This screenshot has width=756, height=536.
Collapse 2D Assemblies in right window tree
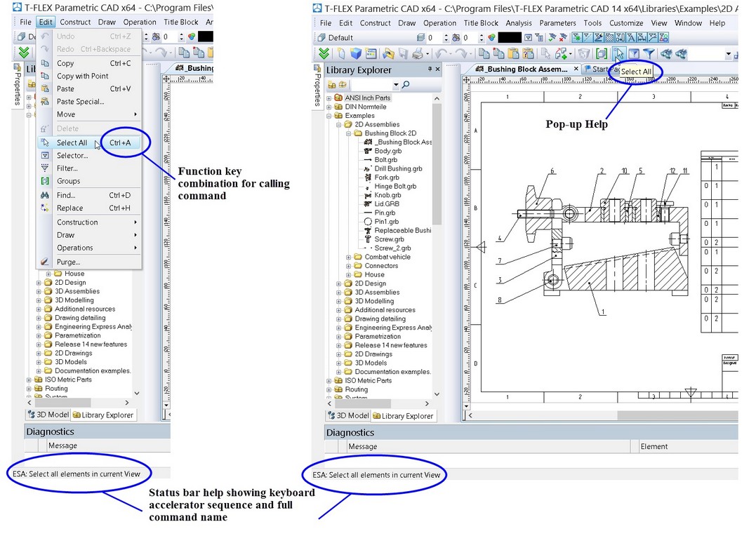pyautogui.click(x=339, y=124)
